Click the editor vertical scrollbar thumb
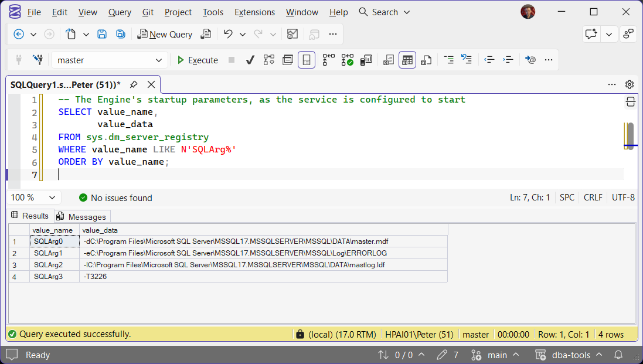643x364 pixels. tap(631, 135)
